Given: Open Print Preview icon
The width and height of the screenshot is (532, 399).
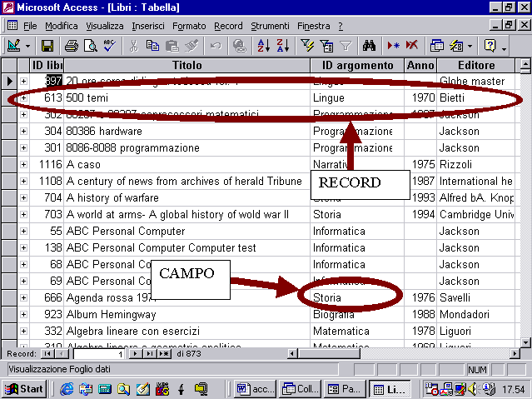Looking at the screenshot, I should (x=91, y=46).
